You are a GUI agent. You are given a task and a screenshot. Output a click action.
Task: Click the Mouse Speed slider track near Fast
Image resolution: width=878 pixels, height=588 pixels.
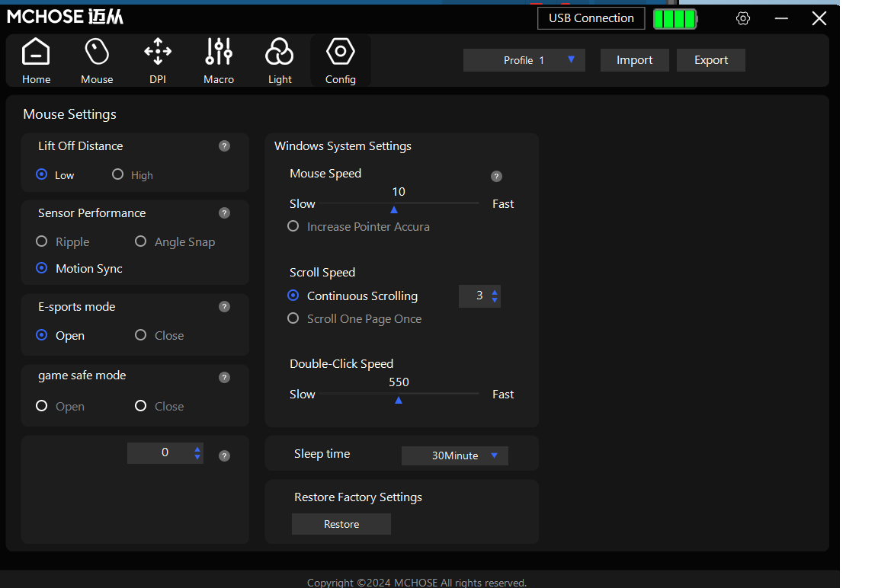(x=473, y=203)
